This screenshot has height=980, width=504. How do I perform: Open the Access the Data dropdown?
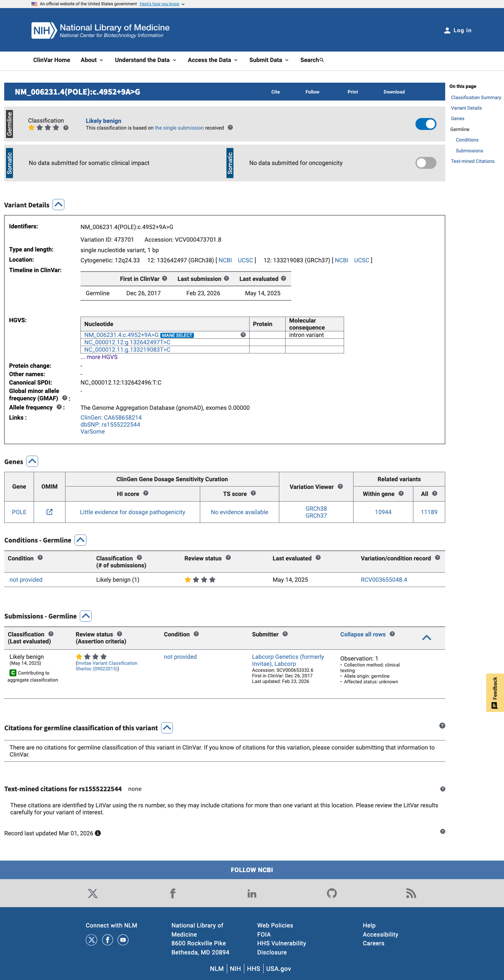coord(212,60)
